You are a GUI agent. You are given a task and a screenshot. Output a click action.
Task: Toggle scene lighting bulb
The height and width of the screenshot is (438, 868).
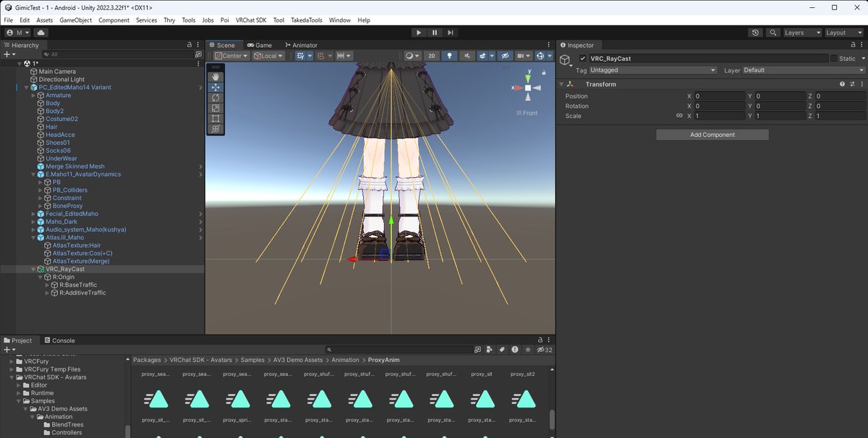(450, 56)
